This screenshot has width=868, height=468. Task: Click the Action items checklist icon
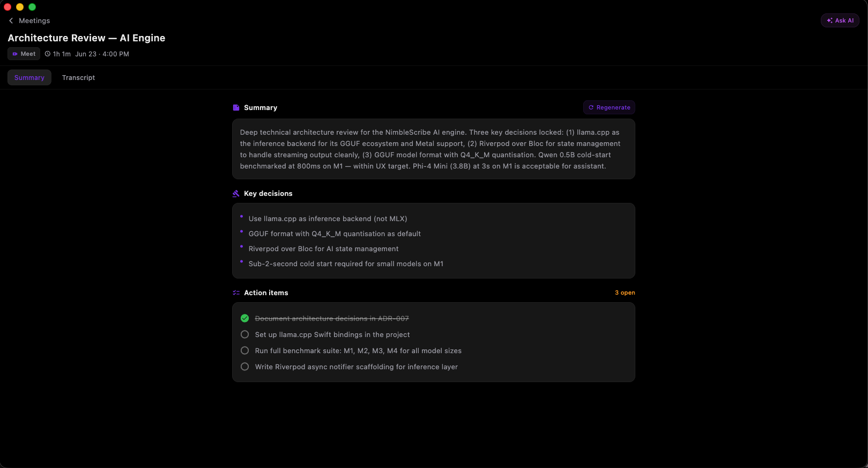tap(236, 292)
